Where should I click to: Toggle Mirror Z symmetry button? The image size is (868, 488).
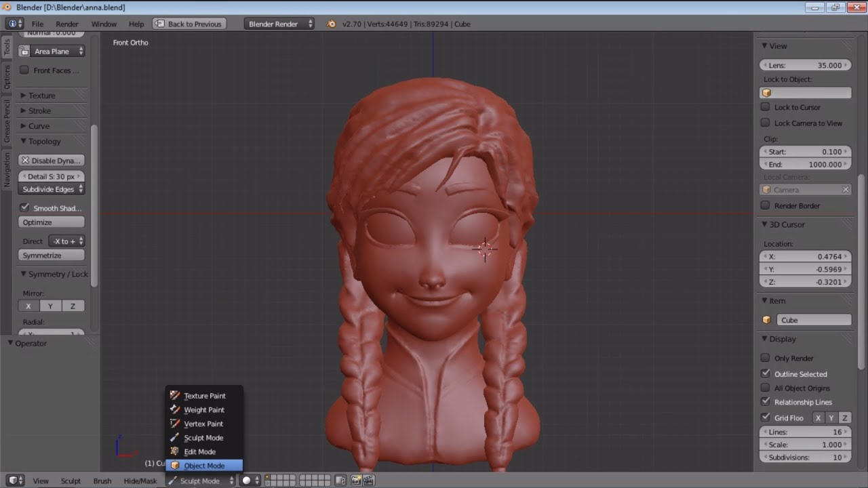73,306
